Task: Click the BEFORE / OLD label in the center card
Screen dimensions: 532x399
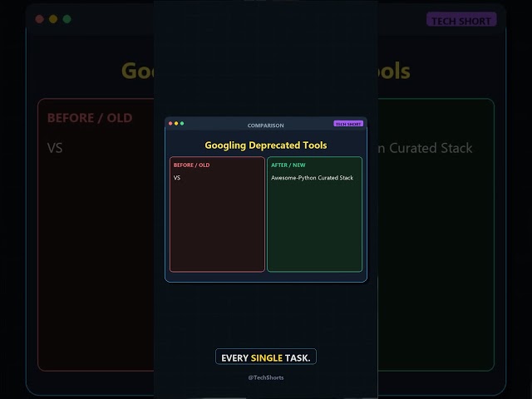Action: coord(191,165)
